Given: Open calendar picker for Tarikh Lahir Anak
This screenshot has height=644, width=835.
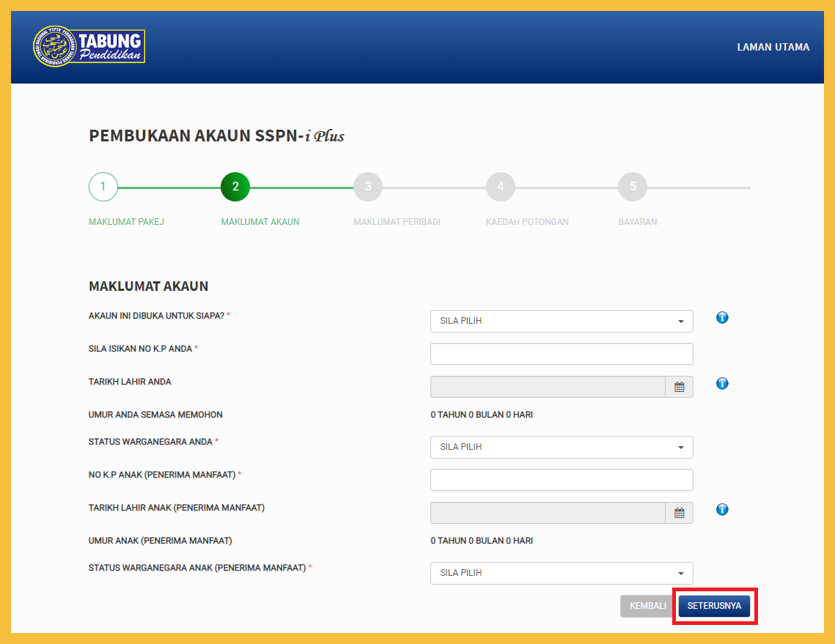Looking at the screenshot, I should coord(679,513).
